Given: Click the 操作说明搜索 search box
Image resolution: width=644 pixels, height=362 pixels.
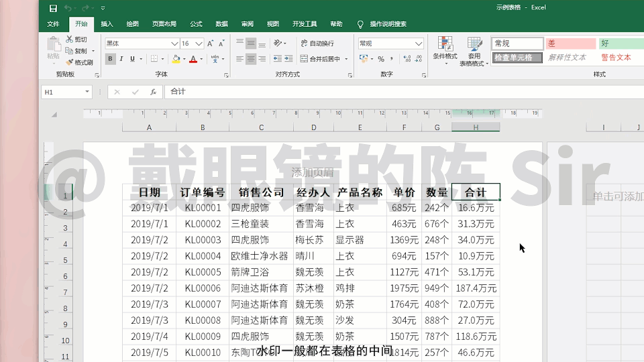Looking at the screenshot, I should point(388,24).
